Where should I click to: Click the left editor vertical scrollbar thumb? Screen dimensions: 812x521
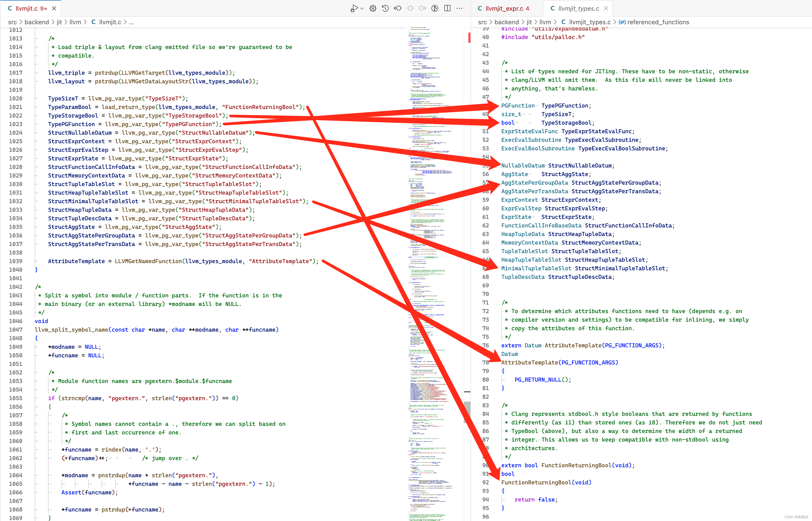pyautogui.click(x=467, y=412)
